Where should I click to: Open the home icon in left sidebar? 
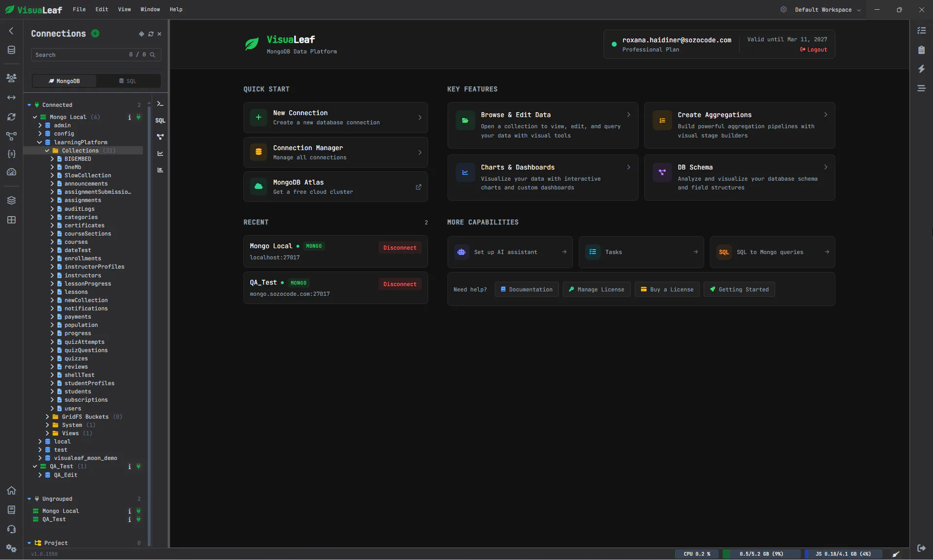tap(12, 491)
